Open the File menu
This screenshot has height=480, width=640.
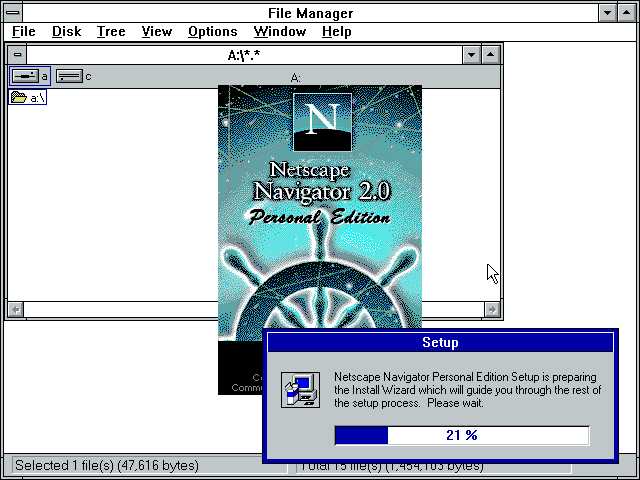pyautogui.click(x=24, y=31)
